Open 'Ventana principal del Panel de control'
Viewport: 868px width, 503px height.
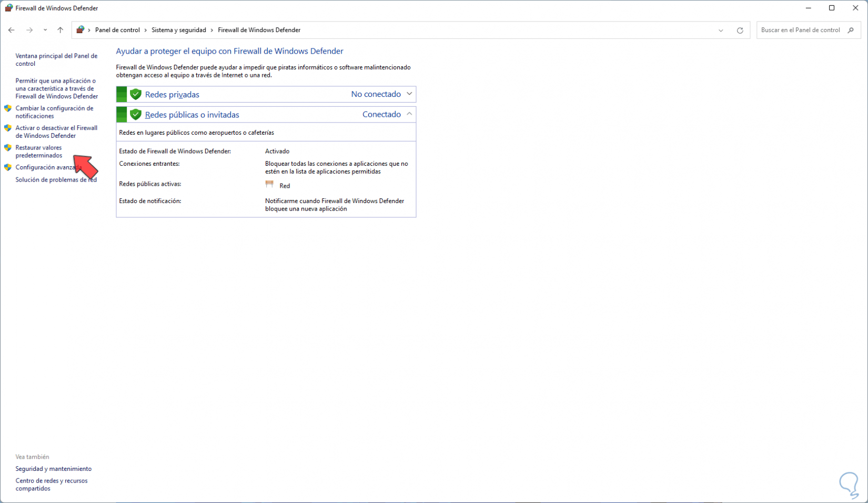(56, 59)
